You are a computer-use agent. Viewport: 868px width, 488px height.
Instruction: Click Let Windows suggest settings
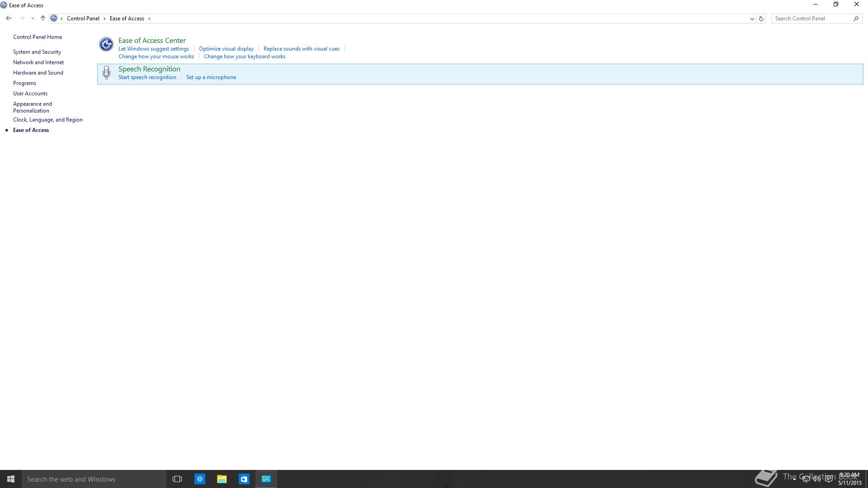154,49
